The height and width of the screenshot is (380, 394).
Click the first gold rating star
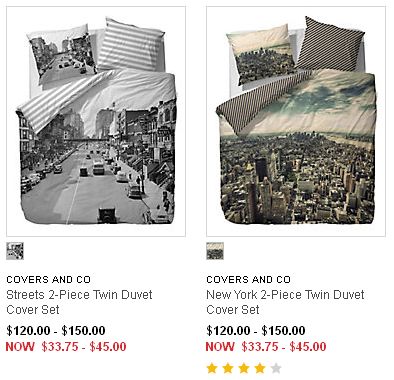coord(212,368)
